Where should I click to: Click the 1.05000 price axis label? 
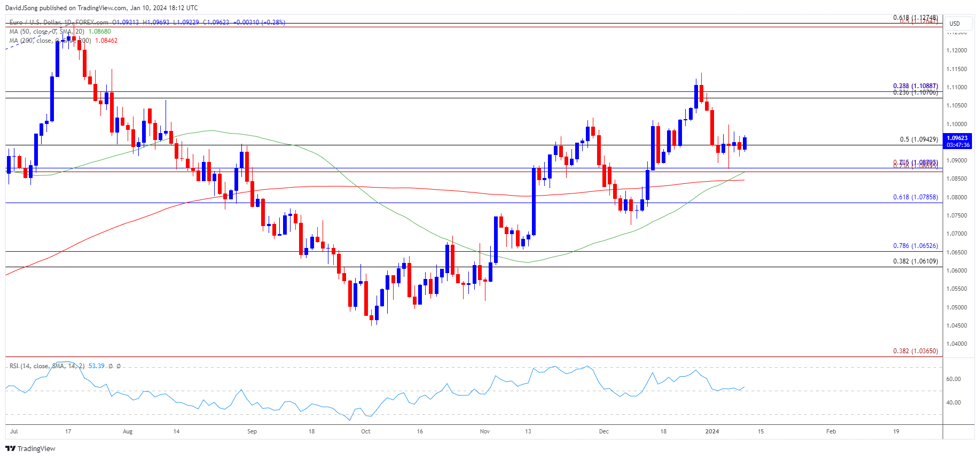(x=957, y=307)
